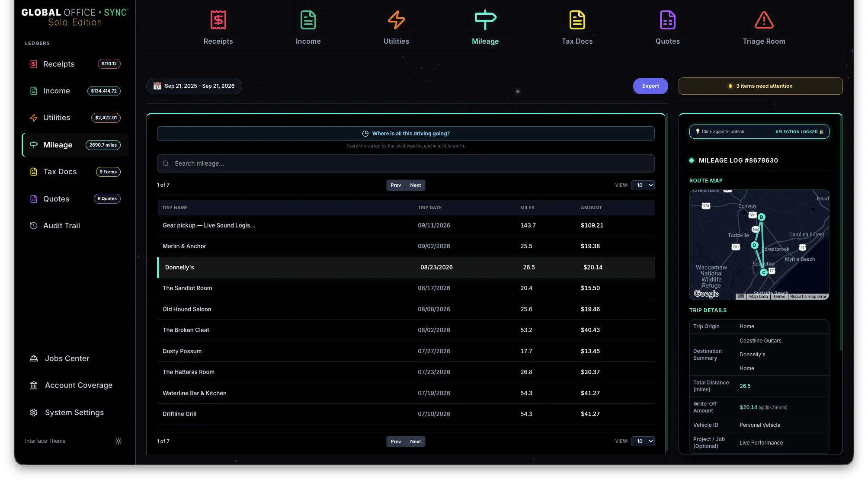
Task: Click the top Next pagination button
Action: click(x=415, y=185)
